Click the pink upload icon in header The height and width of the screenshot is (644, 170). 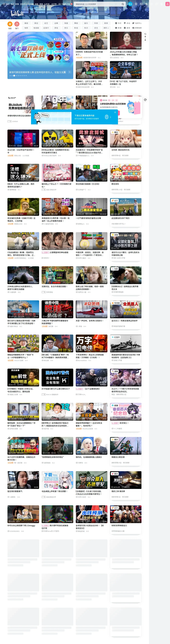167,4
